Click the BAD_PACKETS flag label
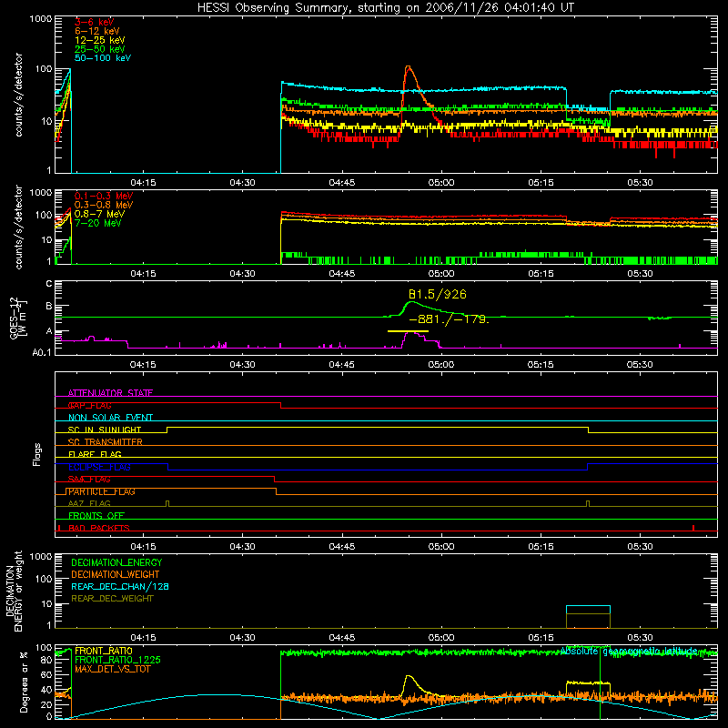Image resolution: width=728 pixels, height=728 pixels. [x=99, y=528]
